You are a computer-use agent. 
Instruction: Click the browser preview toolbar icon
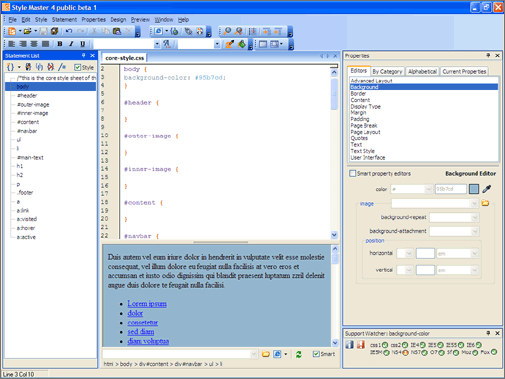159,31
